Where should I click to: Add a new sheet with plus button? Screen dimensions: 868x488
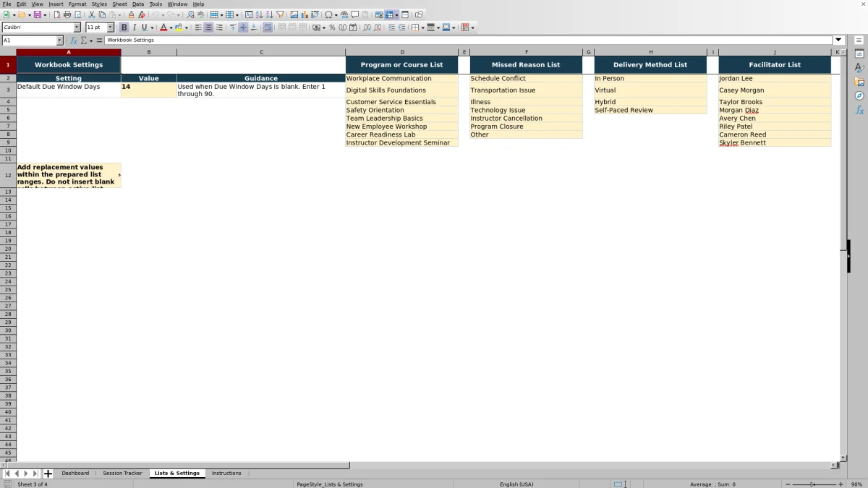point(48,474)
